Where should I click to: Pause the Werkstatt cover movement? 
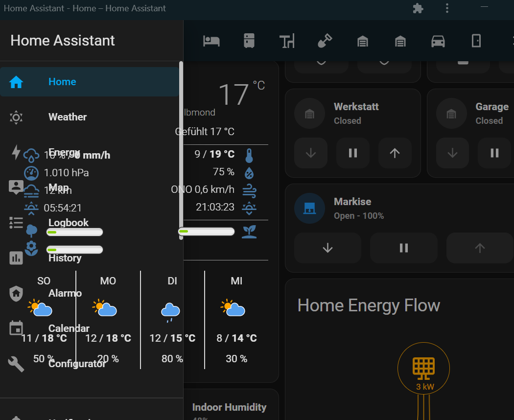click(x=352, y=153)
